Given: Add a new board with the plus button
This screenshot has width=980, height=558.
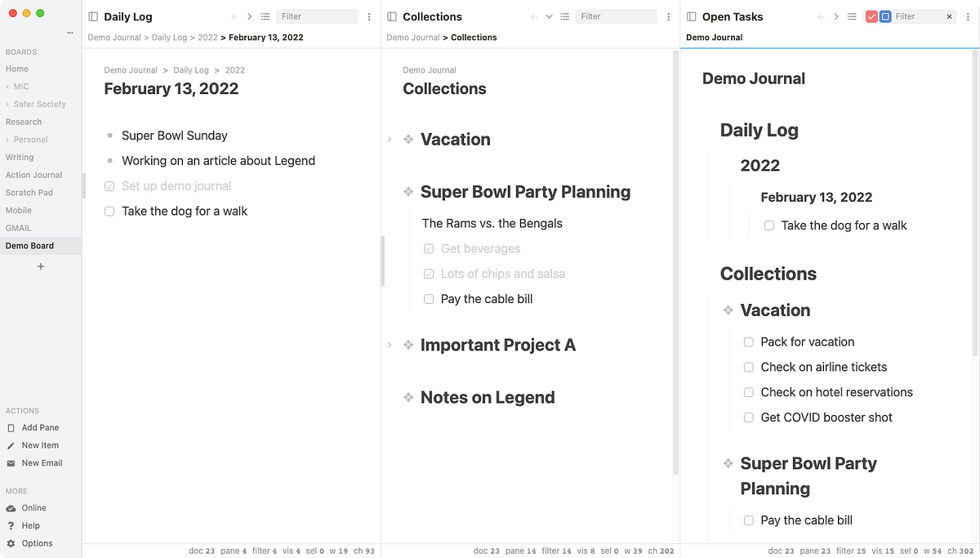Looking at the screenshot, I should [41, 266].
